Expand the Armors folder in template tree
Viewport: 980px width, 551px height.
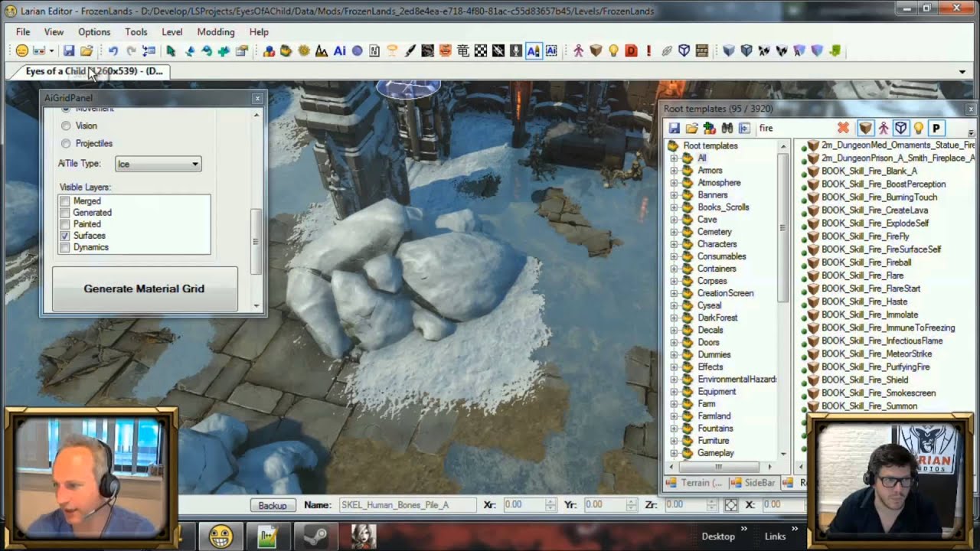coord(674,171)
